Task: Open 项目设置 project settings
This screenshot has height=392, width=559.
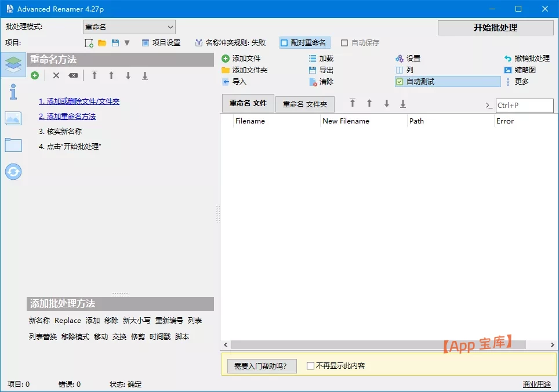Action: pos(161,43)
